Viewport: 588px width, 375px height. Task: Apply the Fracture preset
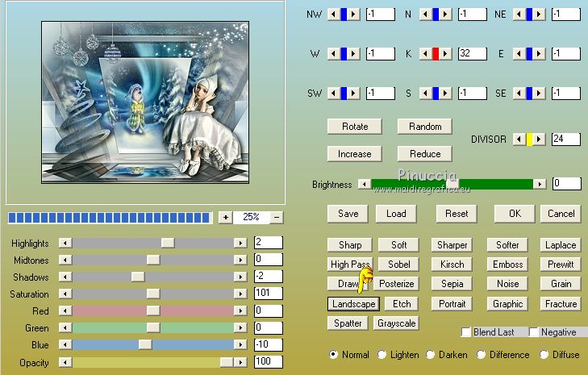[561, 304]
